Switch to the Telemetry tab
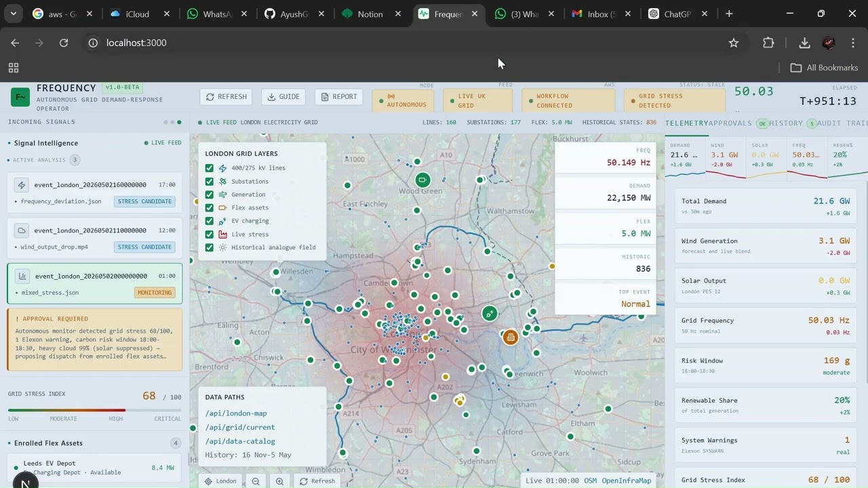Screen dimensions: 868x488 686,123
